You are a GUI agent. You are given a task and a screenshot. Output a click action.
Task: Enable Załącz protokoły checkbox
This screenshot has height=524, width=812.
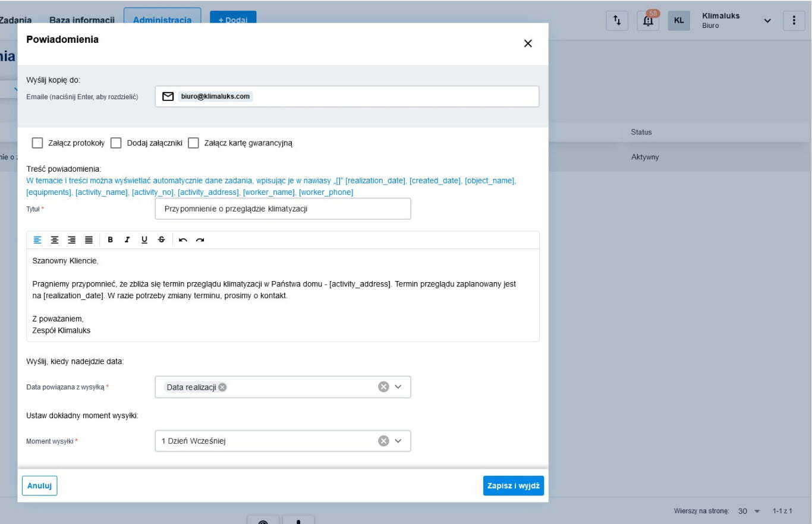pyautogui.click(x=37, y=143)
